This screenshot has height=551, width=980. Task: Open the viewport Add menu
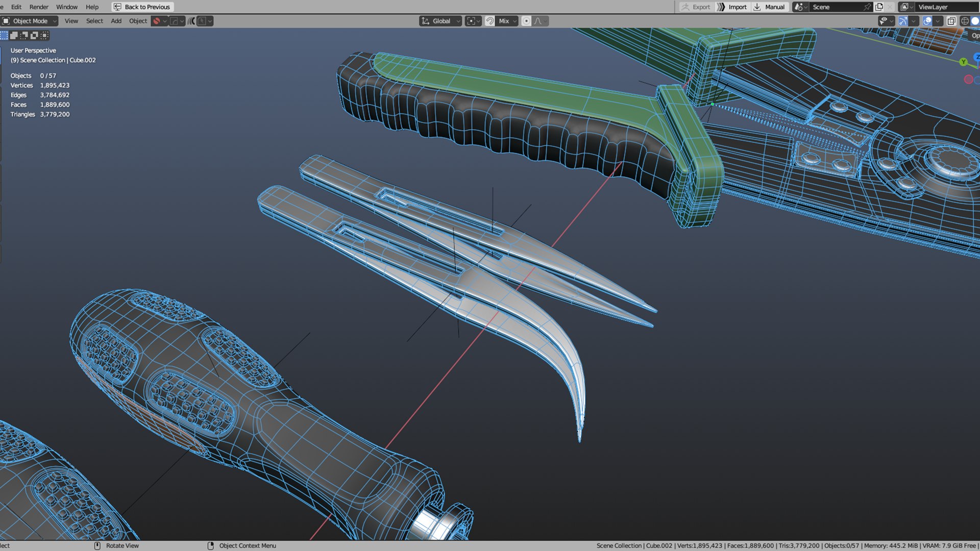(116, 21)
